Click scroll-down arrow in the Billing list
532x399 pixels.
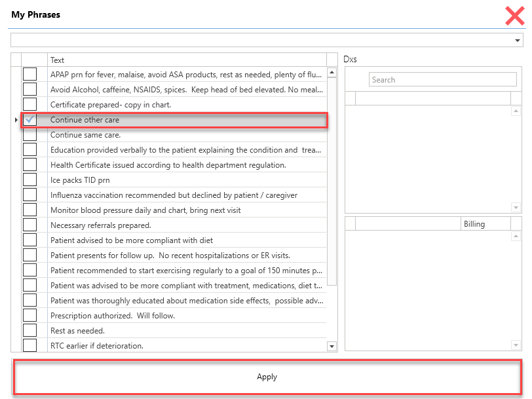(x=516, y=345)
